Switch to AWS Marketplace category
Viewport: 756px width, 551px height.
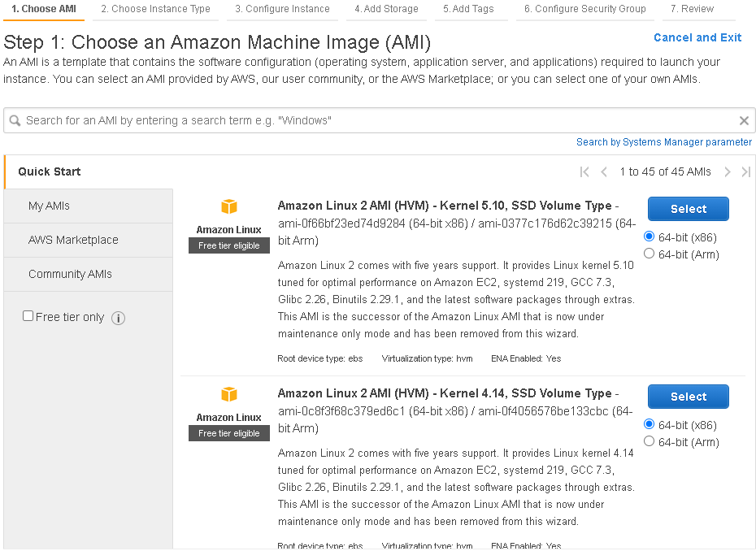click(x=89, y=240)
